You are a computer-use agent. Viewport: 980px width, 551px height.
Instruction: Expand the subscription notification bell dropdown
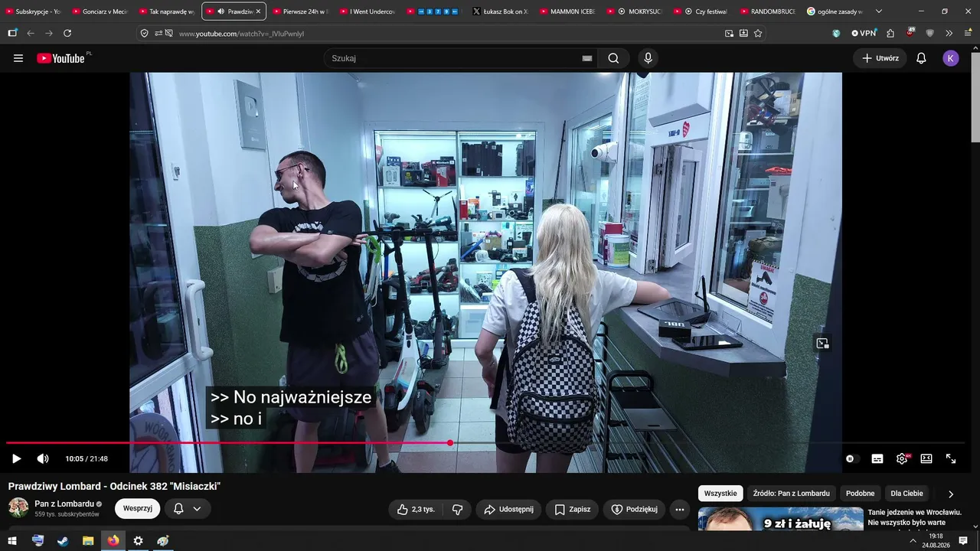188,509
